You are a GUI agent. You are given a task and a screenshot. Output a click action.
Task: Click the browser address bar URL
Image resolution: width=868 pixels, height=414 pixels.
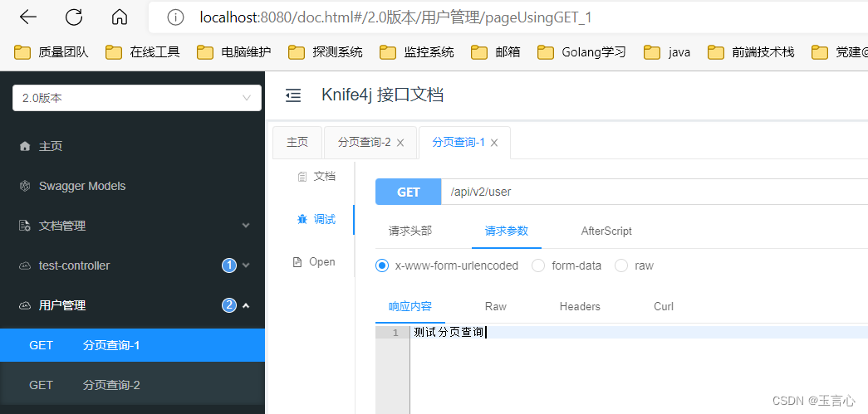click(x=396, y=17)
